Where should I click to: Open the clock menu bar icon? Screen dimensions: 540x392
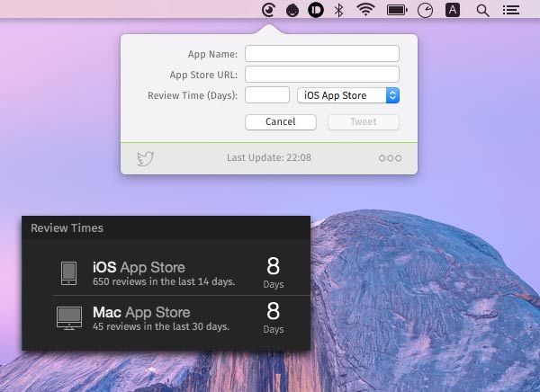(x=426, y=10)
